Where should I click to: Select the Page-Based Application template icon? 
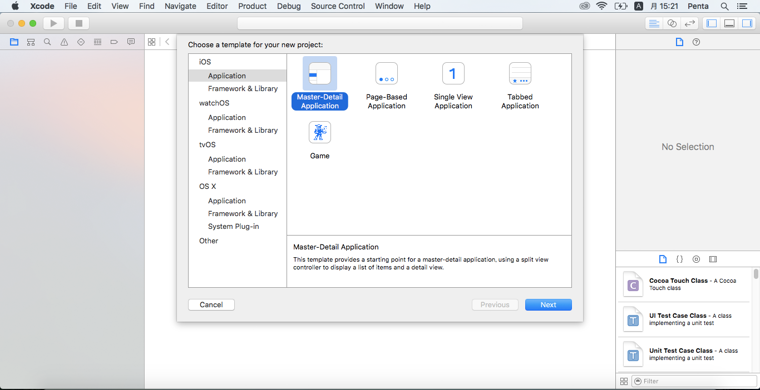[386, 74]
